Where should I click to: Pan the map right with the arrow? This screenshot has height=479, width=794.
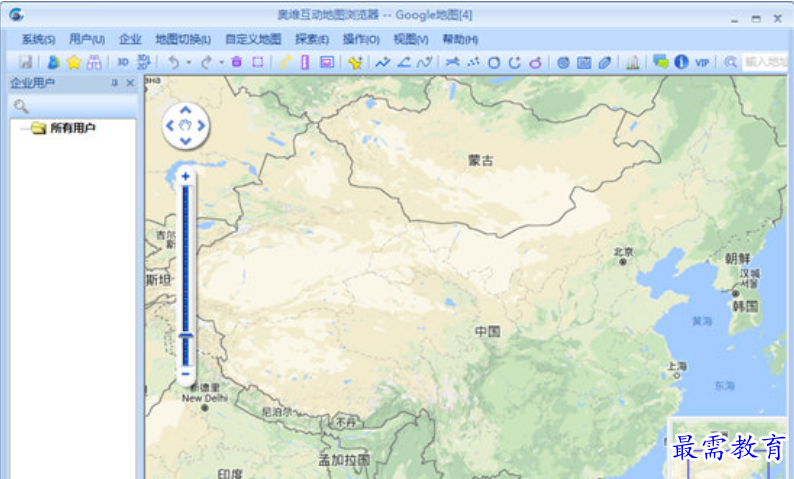coord(201,125)
